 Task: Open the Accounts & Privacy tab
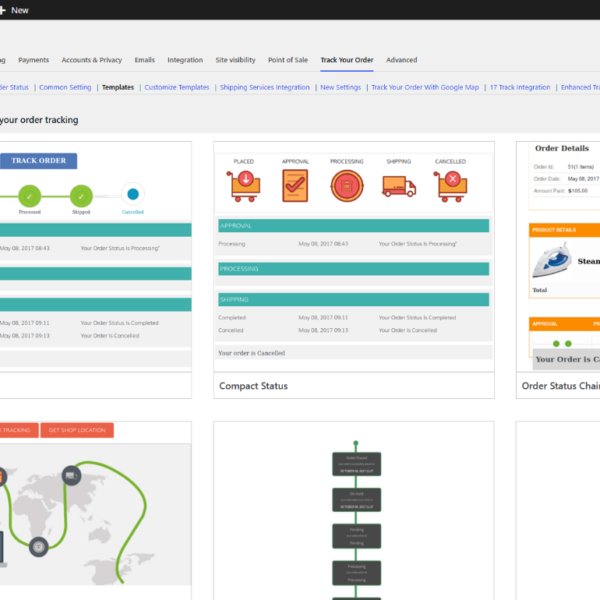[92, 60]
